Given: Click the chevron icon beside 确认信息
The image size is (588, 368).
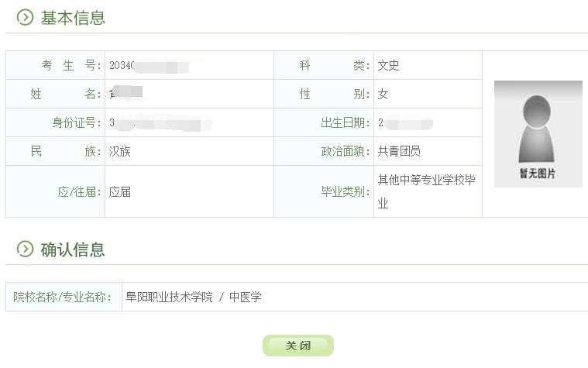Looking at the screenshot, I should [x=26, y=249].
